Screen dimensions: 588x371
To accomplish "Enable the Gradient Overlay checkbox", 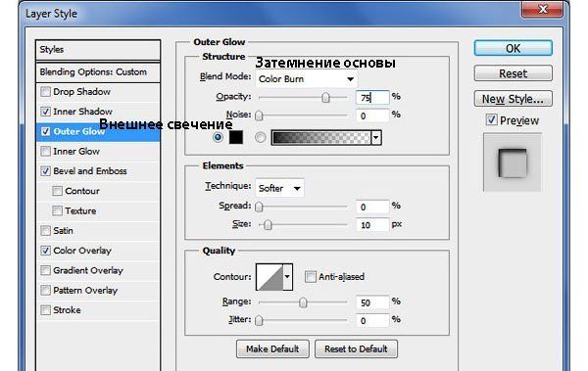I will pos(45,270).
